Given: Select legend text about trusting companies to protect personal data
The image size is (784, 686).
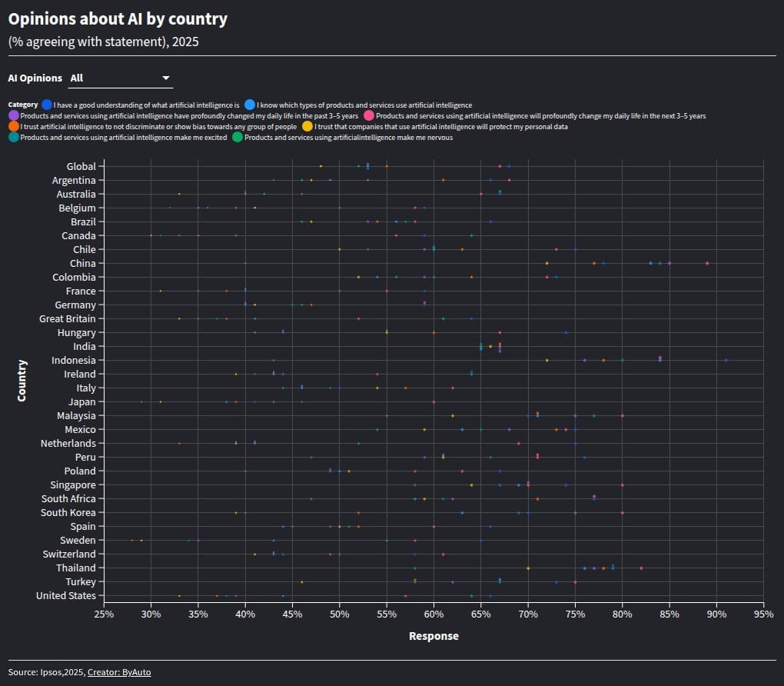Looking at the screenshot, I should click(441, 127).
